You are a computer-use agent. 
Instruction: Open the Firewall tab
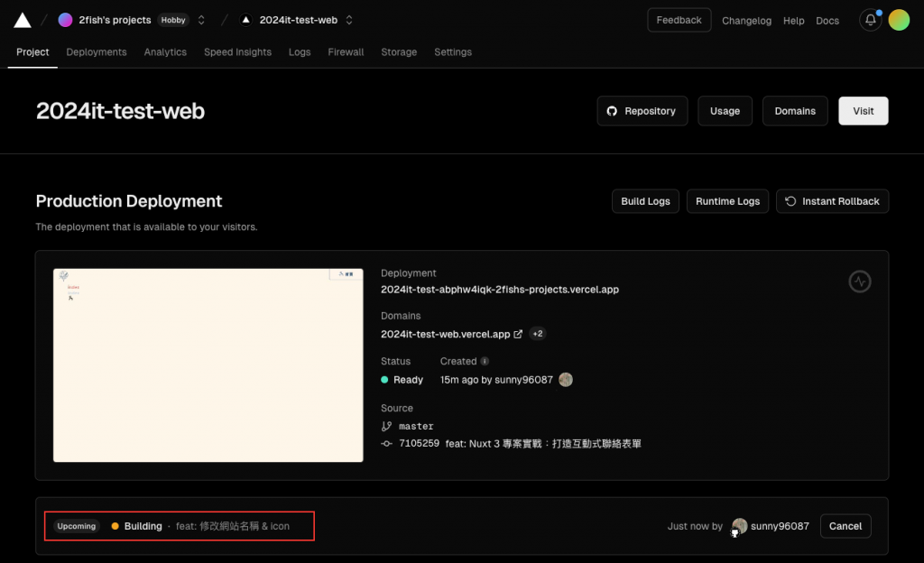[346, 51]
